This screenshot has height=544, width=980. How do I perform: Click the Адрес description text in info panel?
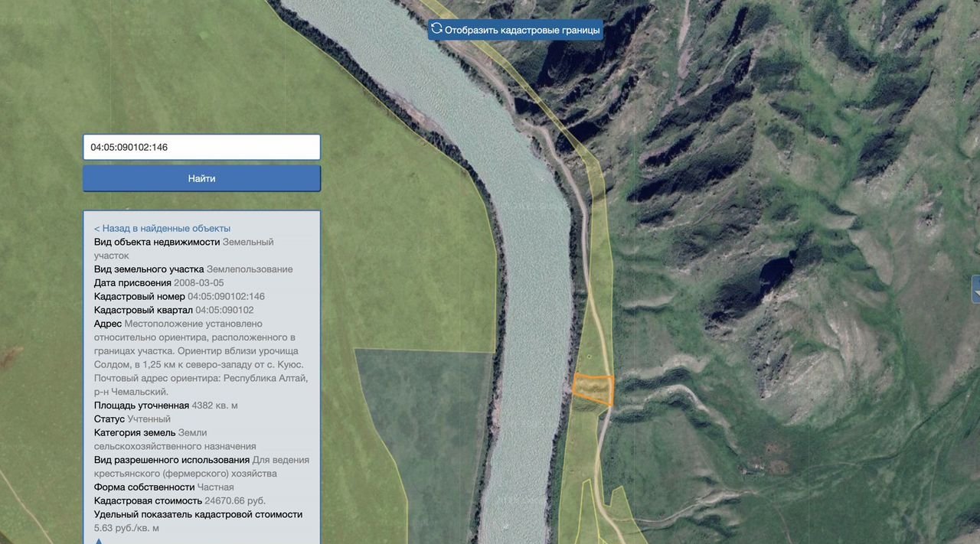coord(199,358)
